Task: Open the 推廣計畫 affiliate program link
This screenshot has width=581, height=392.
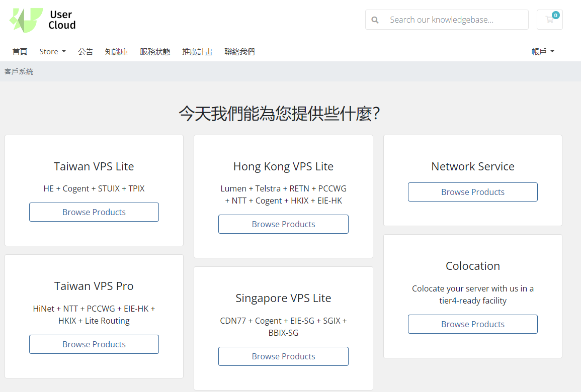Action: pyautogui.click(x=197, y=52)
